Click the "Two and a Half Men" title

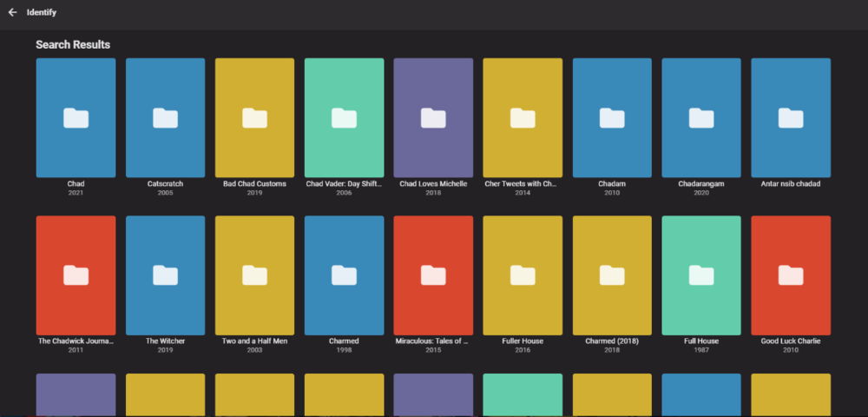click(254, 341)
